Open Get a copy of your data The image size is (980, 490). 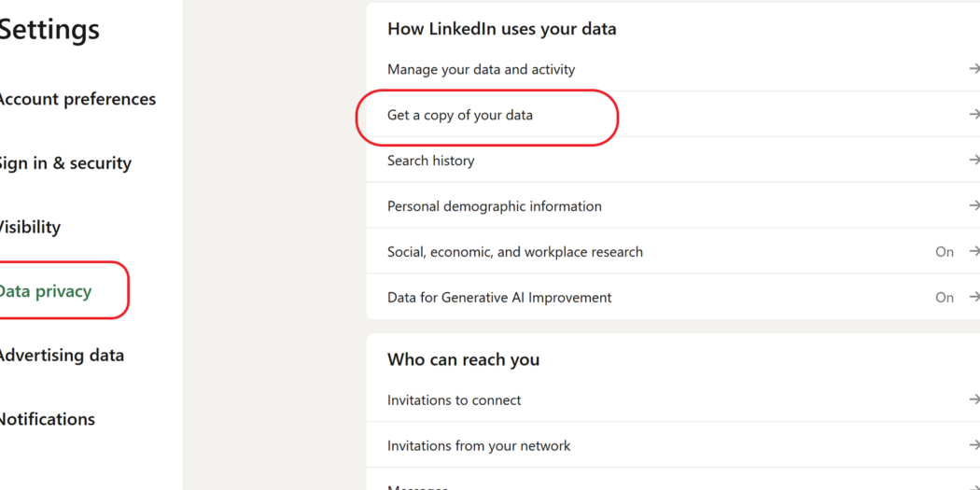coord(460,115)
